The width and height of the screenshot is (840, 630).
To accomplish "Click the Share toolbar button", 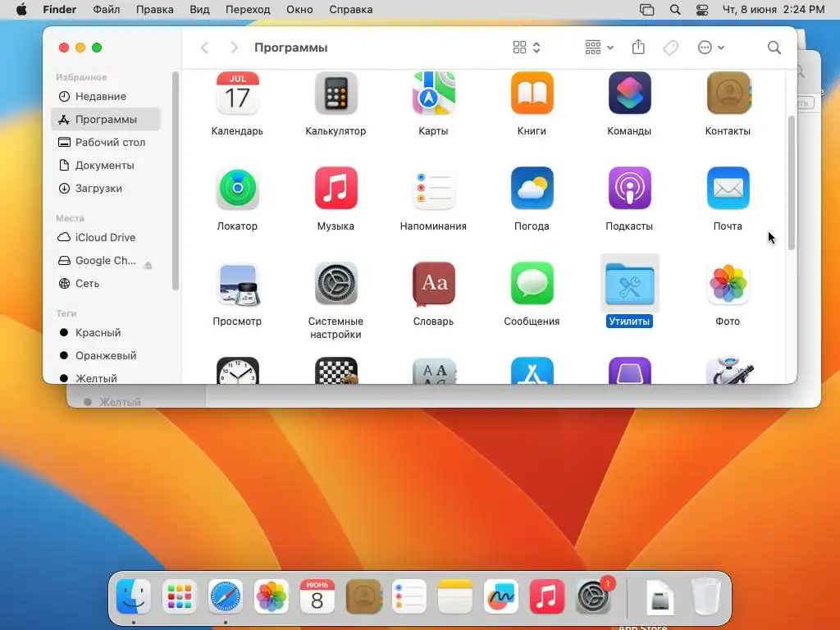I will click(x=638, y=47).
